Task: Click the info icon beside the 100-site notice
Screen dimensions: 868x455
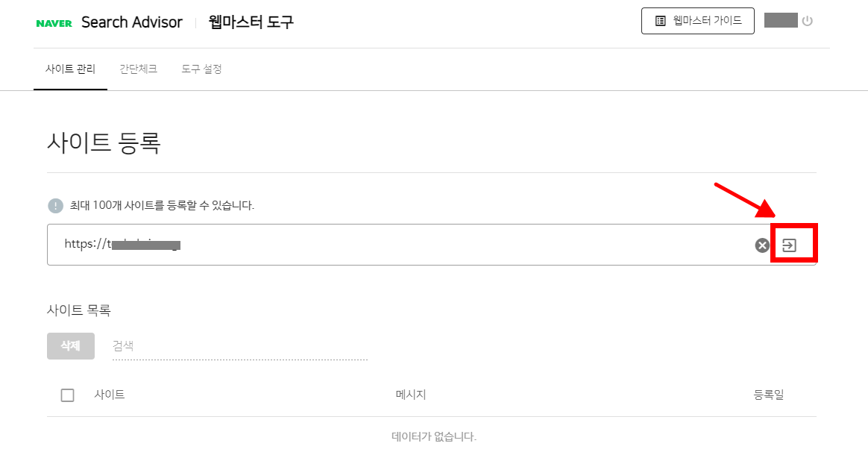Action: [x=55, y=205]
